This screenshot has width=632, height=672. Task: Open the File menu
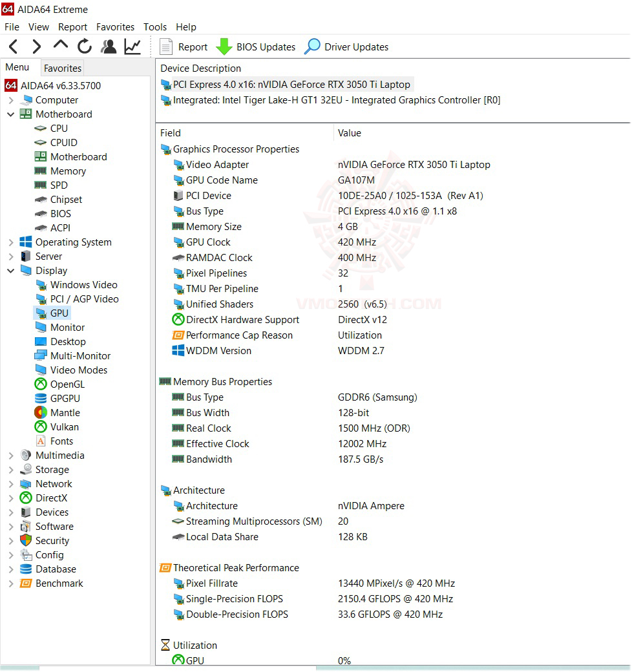pos(12,27)
